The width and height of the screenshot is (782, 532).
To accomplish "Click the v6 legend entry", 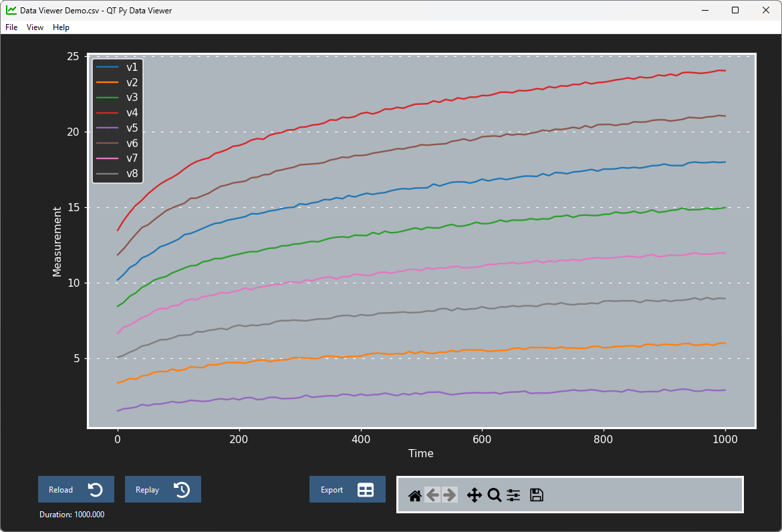I will [117, 143].
